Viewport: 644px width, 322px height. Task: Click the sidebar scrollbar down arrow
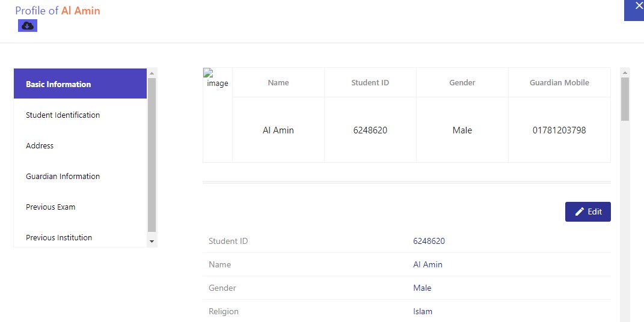pyautogui.click(x=152, y=241)
